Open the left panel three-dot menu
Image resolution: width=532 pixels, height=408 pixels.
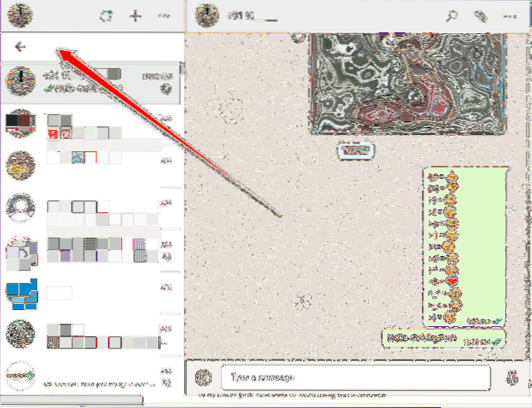(163, 15)
